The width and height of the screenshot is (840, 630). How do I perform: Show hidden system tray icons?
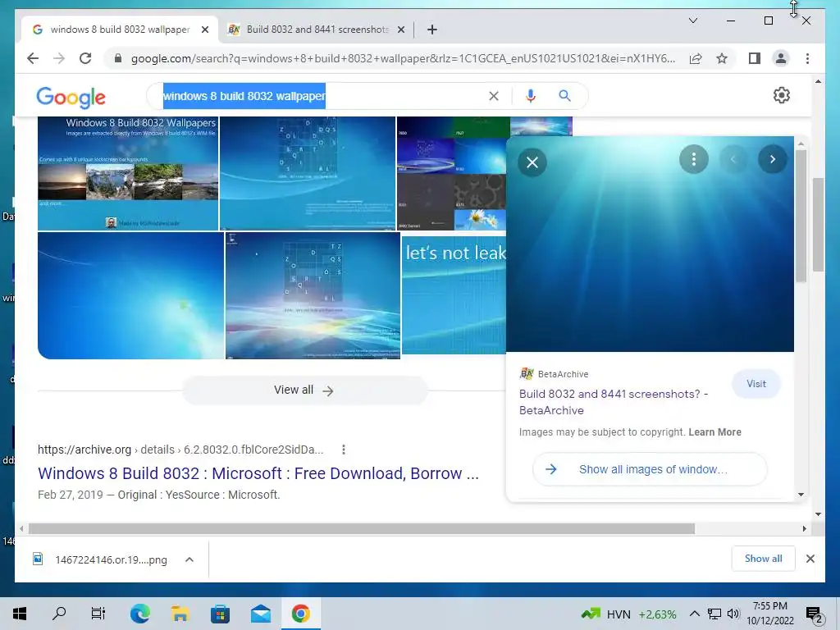click(694, 614)
